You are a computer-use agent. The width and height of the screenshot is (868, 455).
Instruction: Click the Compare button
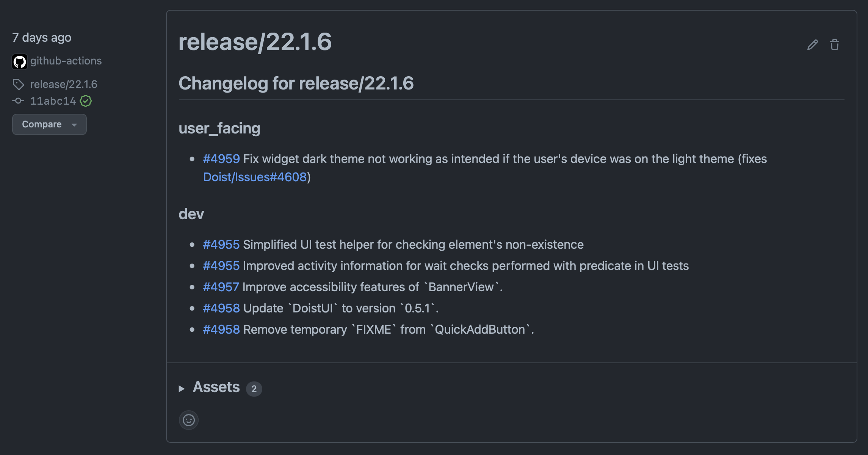click(x=42, y=124)
